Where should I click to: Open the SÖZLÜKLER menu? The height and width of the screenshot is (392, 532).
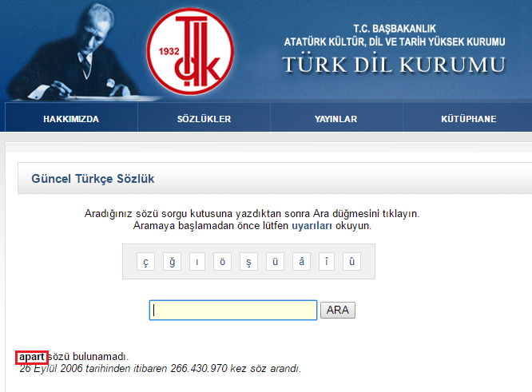point(204,119)
